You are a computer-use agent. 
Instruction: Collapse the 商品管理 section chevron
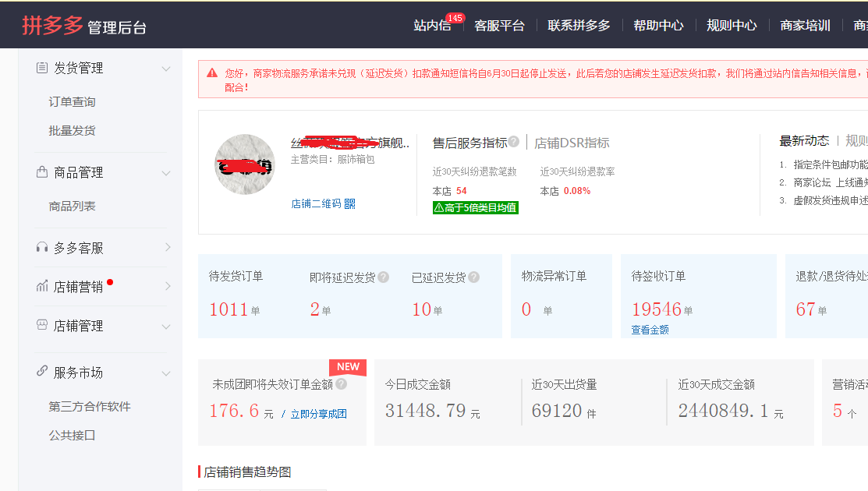165,173
